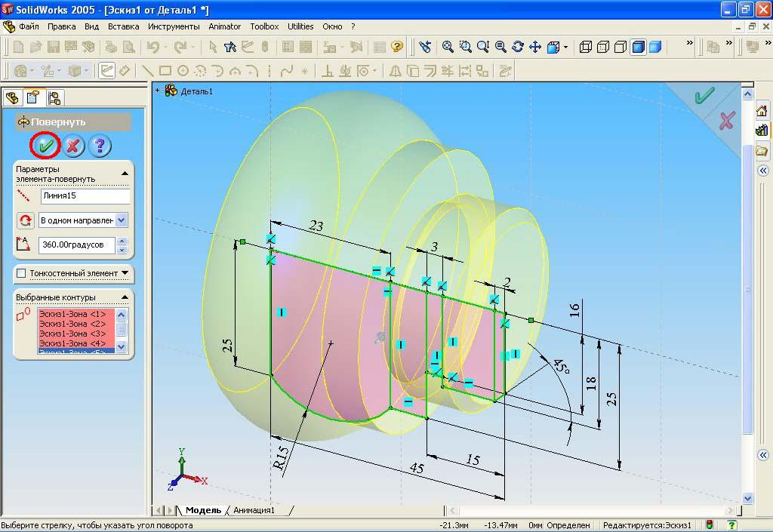Click Zoom to Fit magnifier icon

(x=448, y=47)
